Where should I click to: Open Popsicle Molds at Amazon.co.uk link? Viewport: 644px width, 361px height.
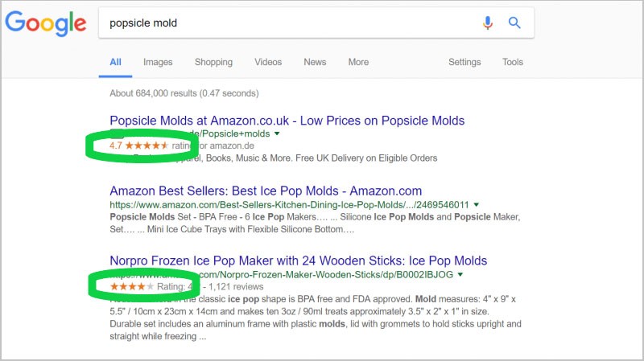(287, 121)
